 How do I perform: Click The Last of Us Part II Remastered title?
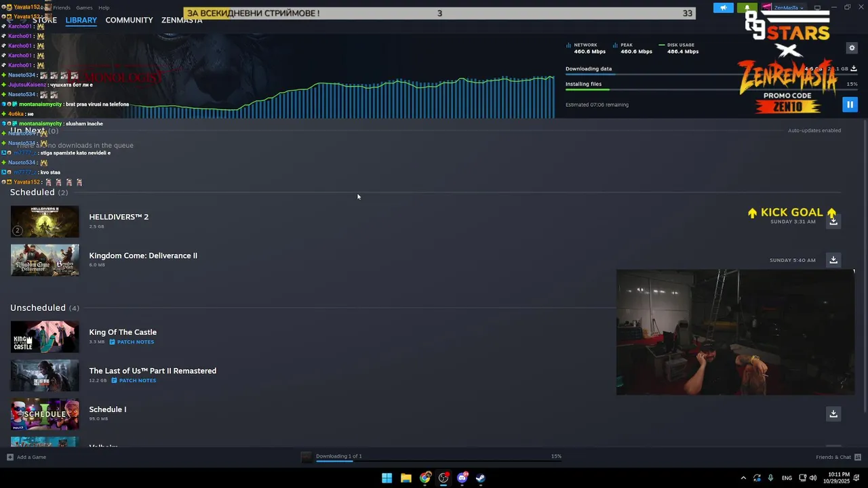(153, 371)
